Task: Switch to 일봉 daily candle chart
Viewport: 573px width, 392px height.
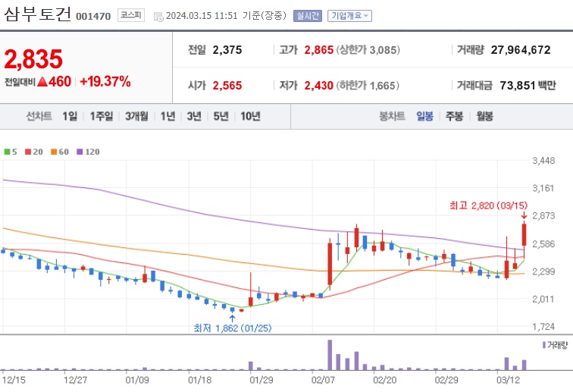Action: pos(424,116)
